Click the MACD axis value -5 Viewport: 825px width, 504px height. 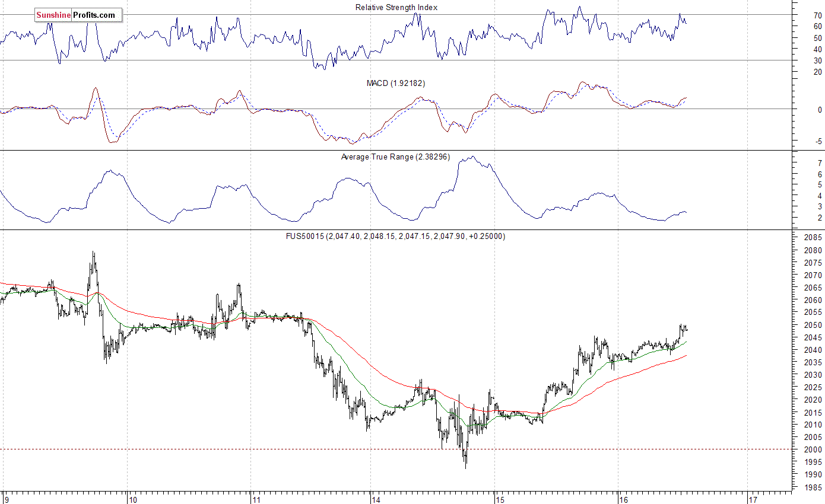click(x=818, y=142)
